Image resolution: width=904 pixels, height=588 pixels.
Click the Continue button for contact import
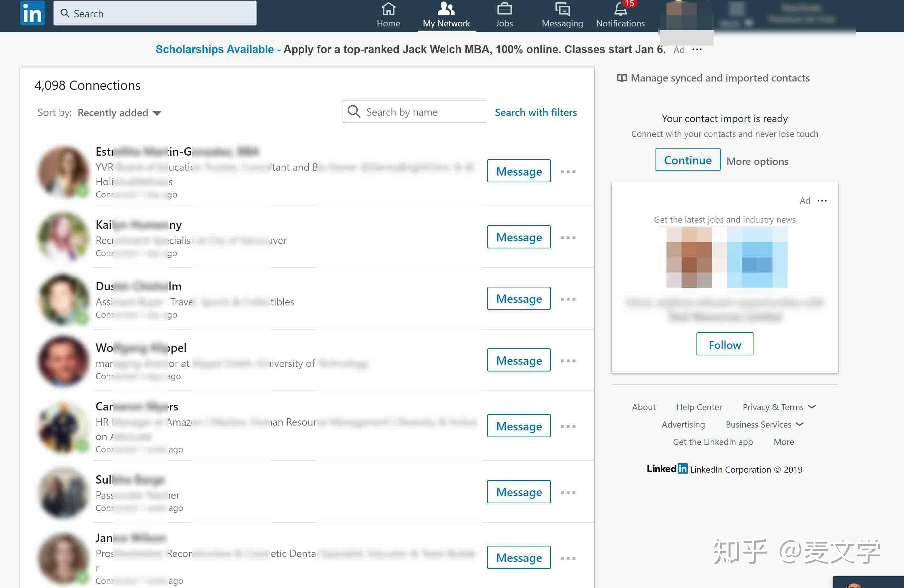pos(687,159)
